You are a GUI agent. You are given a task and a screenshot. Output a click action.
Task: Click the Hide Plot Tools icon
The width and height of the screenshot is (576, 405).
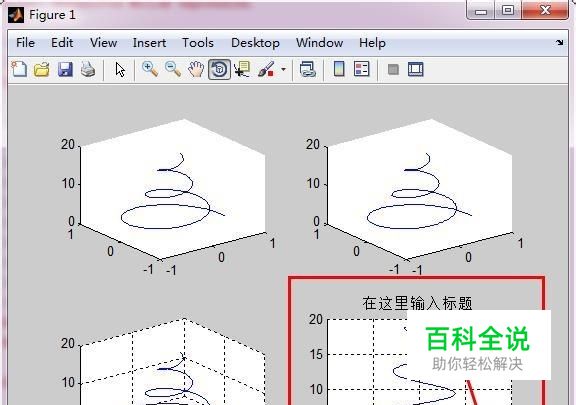coord(393,69)
